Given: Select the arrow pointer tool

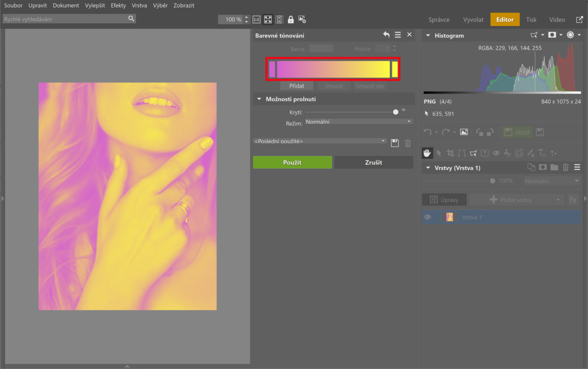Looking at the screenshot, I should click(439, 153).
